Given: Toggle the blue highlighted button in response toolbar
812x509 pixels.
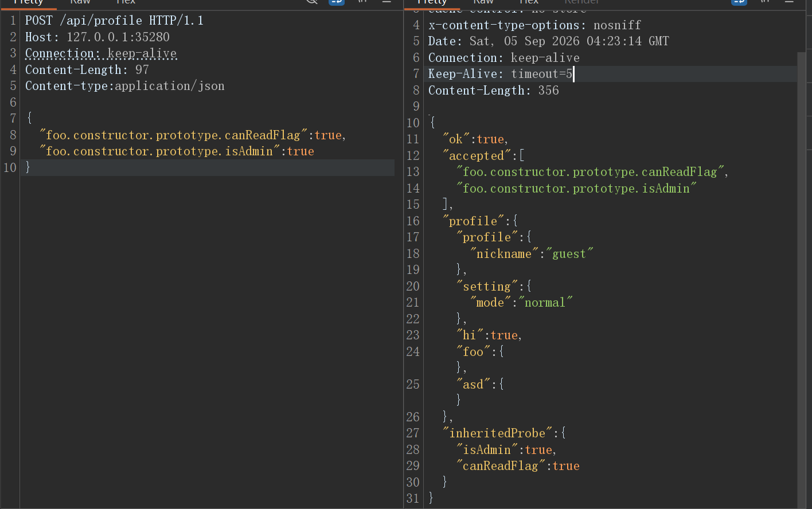Looking at the screenshot, I should click(x=740, y=2).
